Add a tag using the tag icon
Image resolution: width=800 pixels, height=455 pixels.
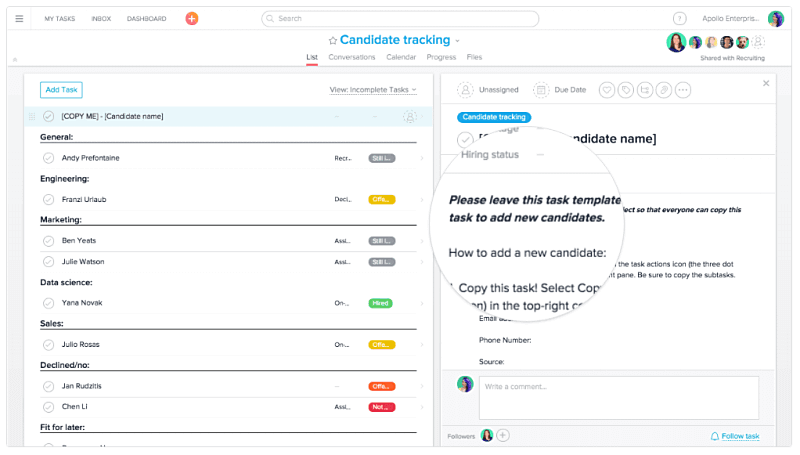pos(625,90)
